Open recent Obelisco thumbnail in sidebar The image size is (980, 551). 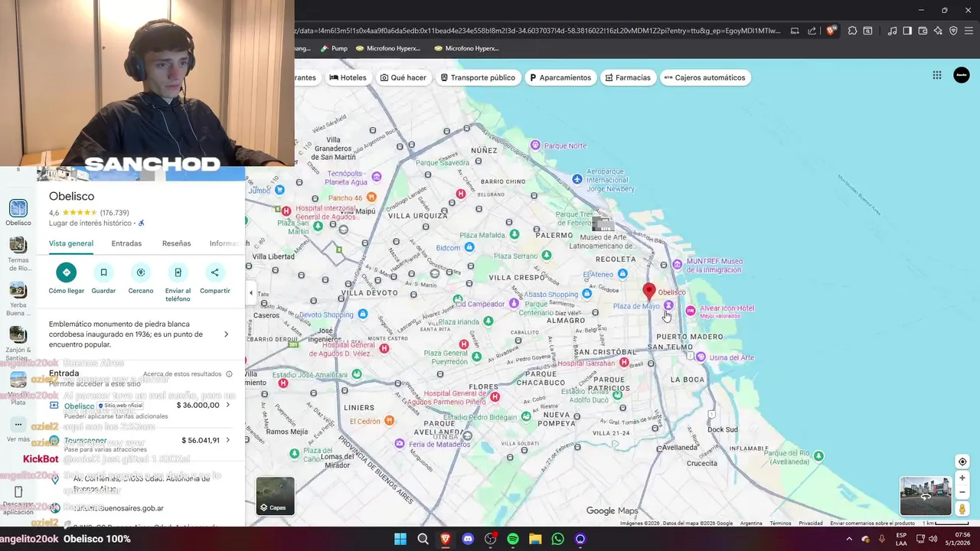point(18,208)
